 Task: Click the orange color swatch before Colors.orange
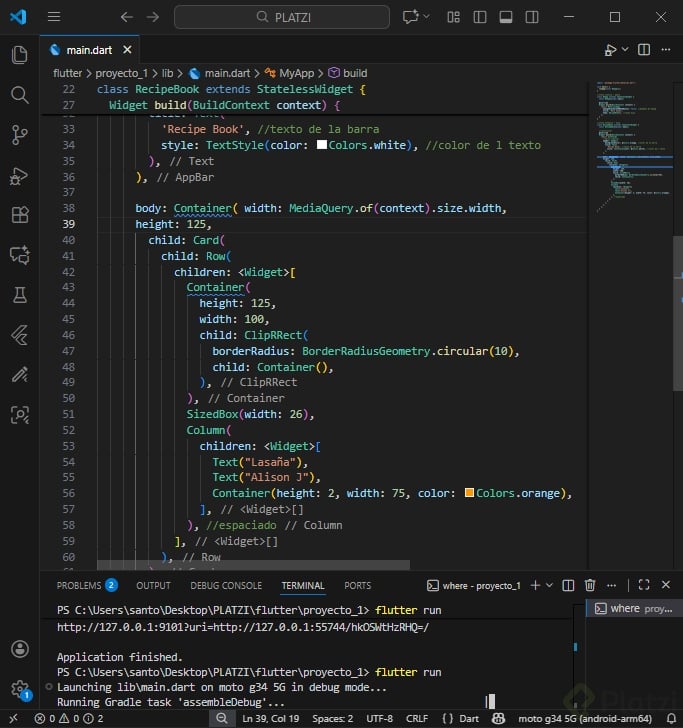click(x=468, y=493)
